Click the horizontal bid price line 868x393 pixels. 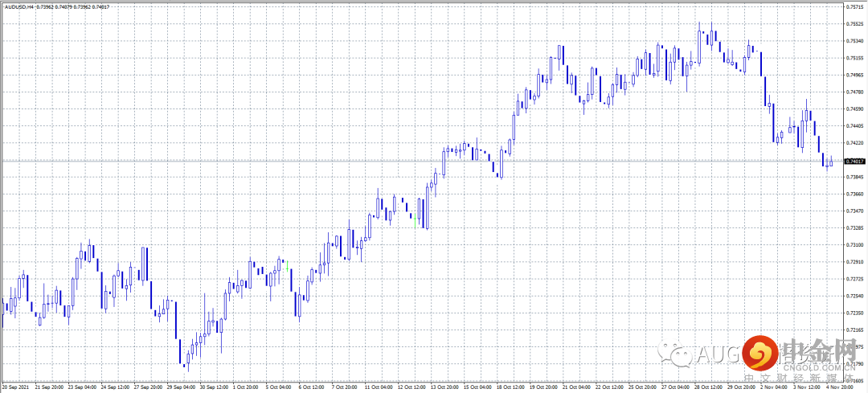pos(422,161)
